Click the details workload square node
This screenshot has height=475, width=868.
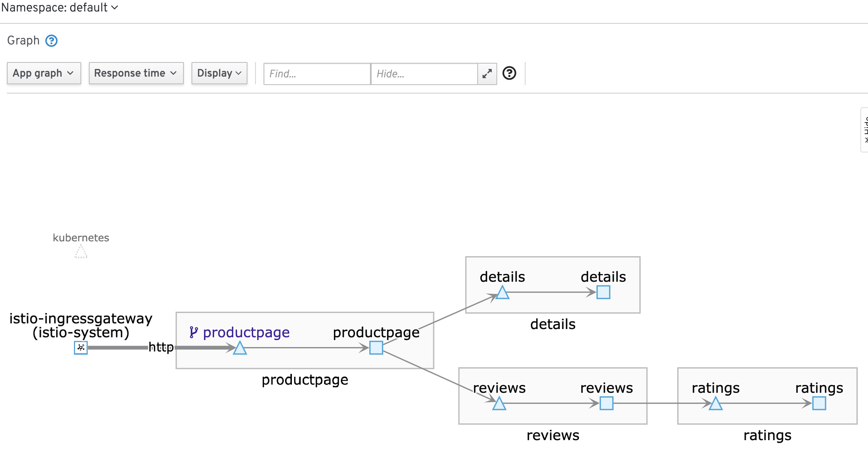[x=603, y=292]
